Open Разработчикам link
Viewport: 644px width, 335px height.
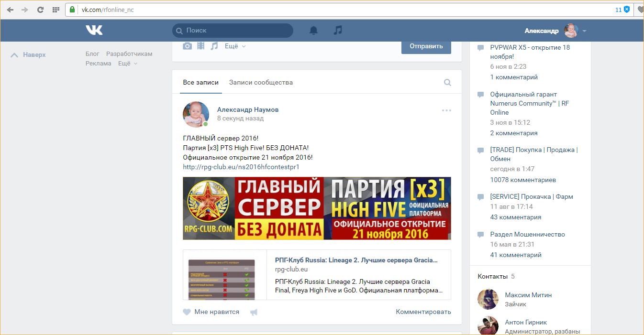(129, 54)
